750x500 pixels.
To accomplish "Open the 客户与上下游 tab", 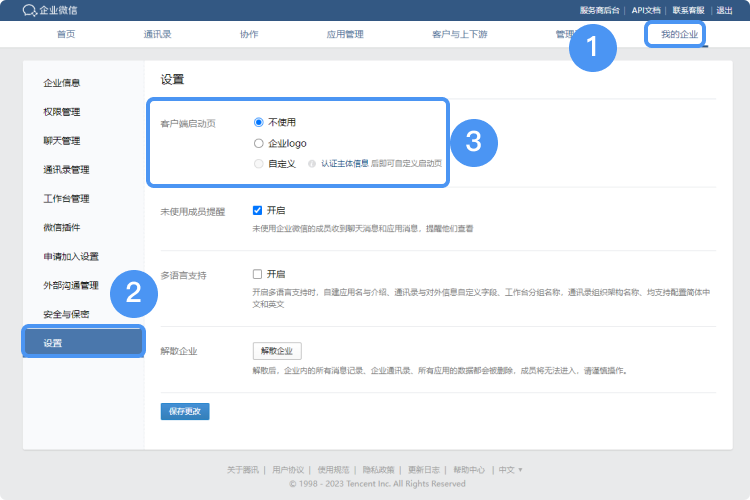I will [460, 34].
